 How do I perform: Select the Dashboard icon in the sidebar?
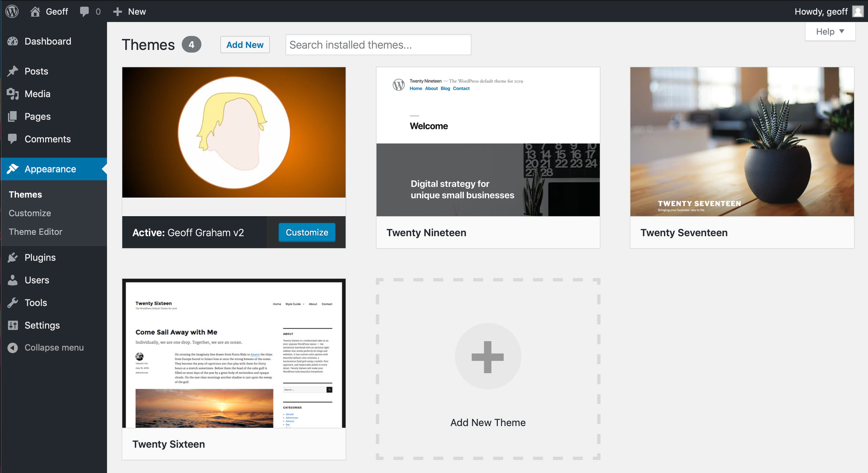pyautogui.click(x=12, y=41)
